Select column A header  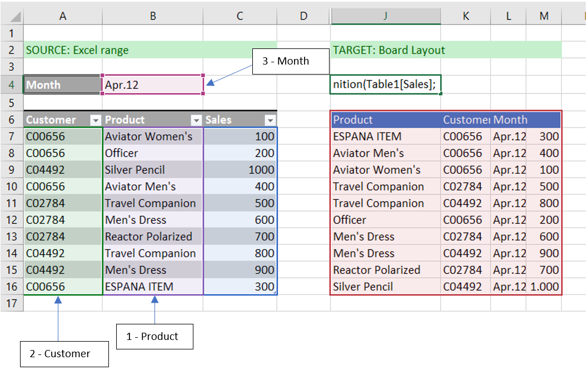pos(63,16)
